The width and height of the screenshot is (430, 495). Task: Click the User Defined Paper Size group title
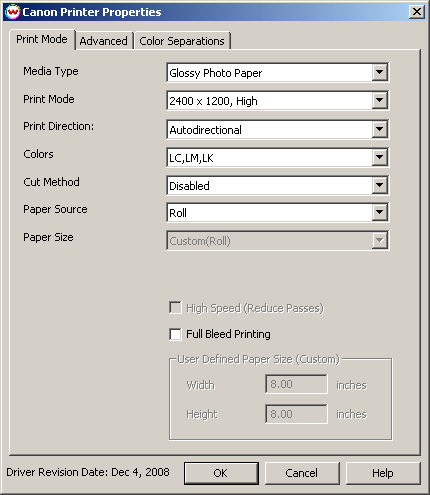258,359
